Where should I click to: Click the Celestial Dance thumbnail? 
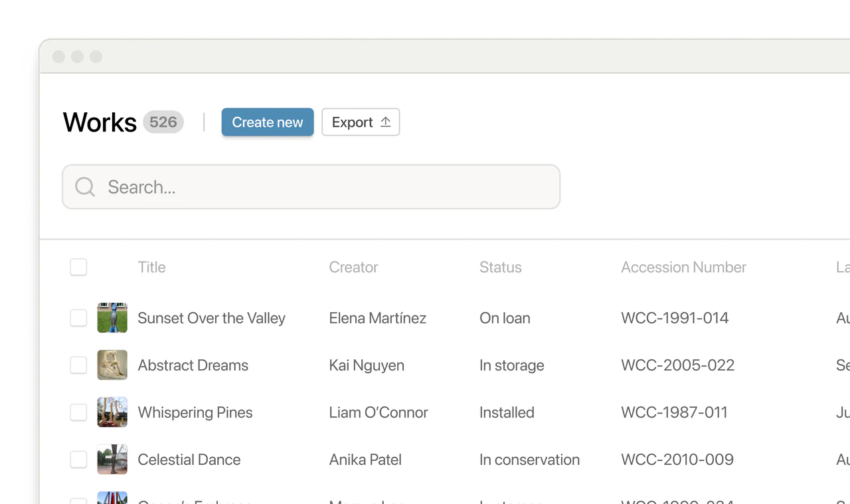[x=112, y=460]
